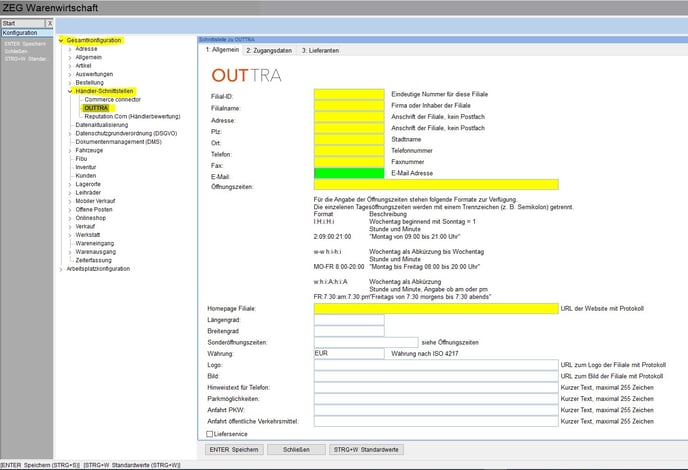Image resolution: width=688 pixels, height=470 pixels.
Task: Click the STRG+W Standardwerte button
Action: (366, 450)
